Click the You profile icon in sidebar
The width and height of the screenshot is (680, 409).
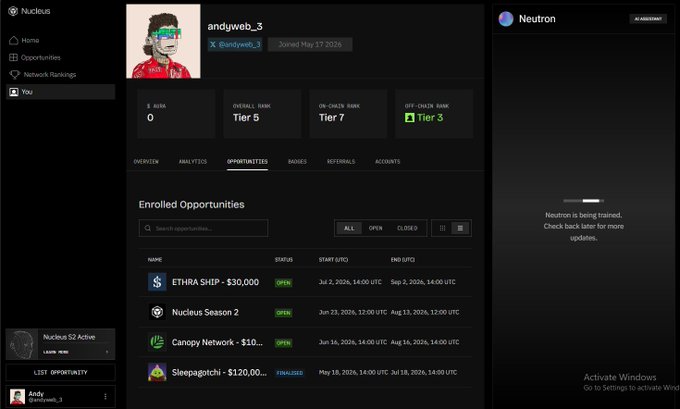tap(14, 92)
